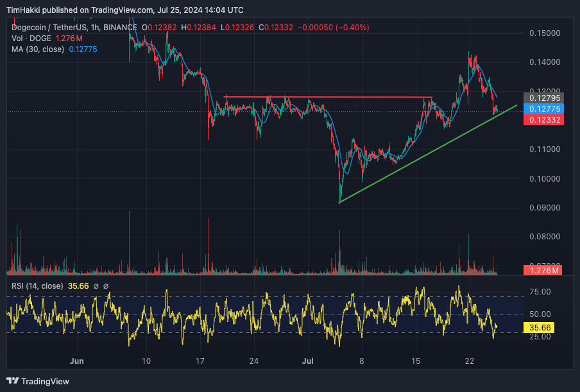The height and width of the screenshot is (392, 580).
Task: Click the Dogecoin / TetherUS, 1h, BINANCE title
Action: pos(74,28)
